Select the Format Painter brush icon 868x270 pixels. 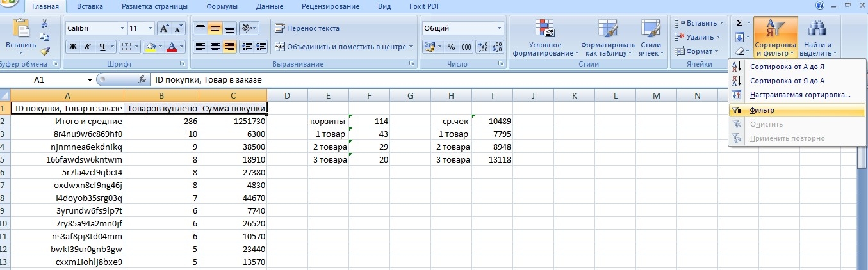[45, 51]
